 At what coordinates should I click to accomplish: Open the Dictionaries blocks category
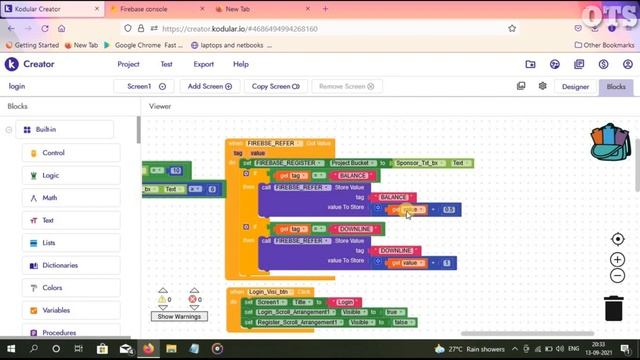click(71, 265)
